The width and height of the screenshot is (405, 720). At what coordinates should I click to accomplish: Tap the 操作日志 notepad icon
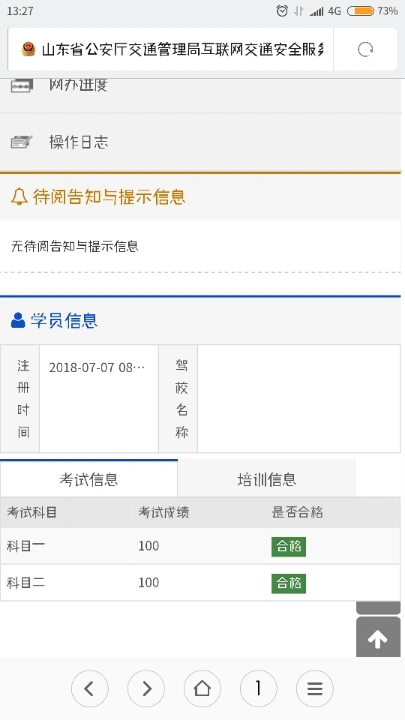[x=22, y=142]
